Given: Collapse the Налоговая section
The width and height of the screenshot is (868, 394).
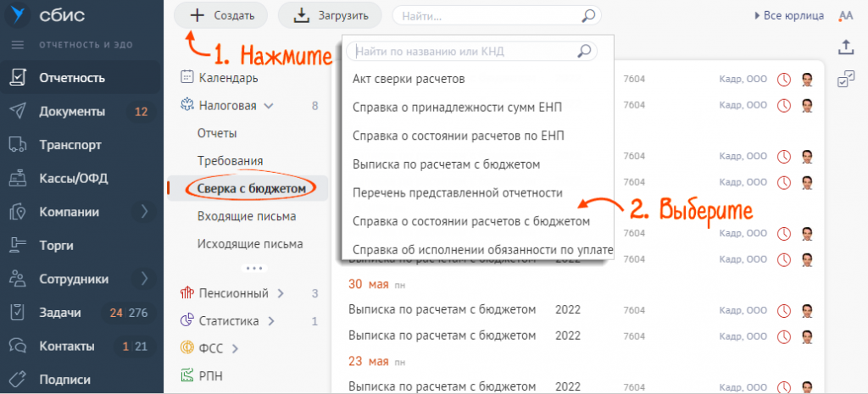Looking at the screenshot, I should pos(269,106).
